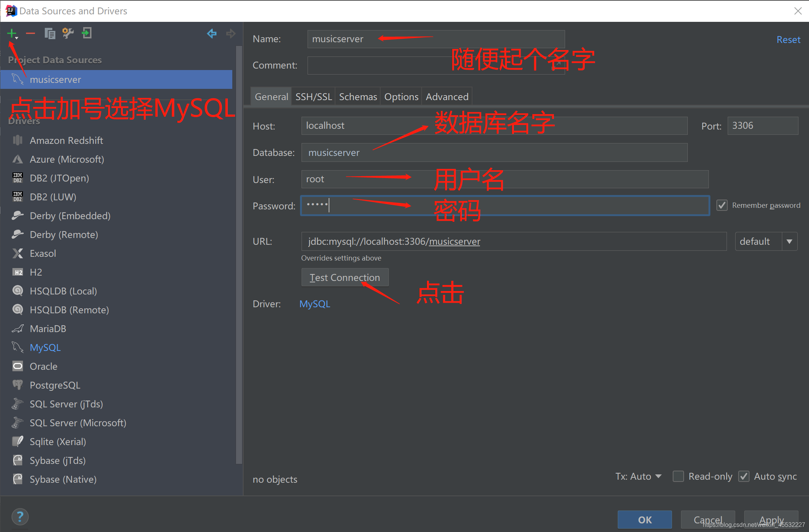Select HSQLDB (Remote) driver icon

pos(18,310)
